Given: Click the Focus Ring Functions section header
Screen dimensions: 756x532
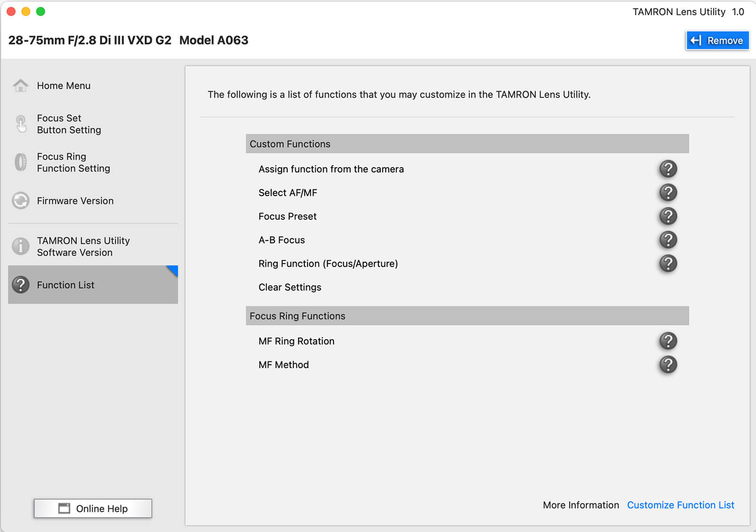Looking at the screenshot, I should [x=467, y=316].
